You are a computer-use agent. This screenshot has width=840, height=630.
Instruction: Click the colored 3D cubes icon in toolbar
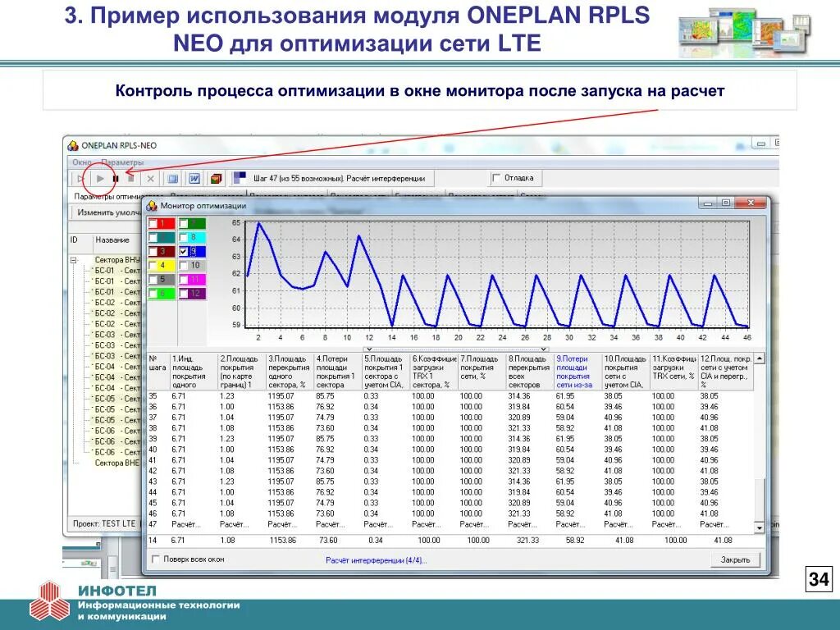216,179
